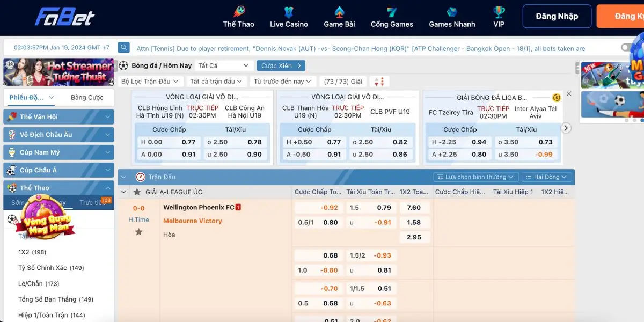This screenshot has height=322, width=644.
Task: Click the Vòng Quay May Mắn lucky wheel
Action: [45, 217]
